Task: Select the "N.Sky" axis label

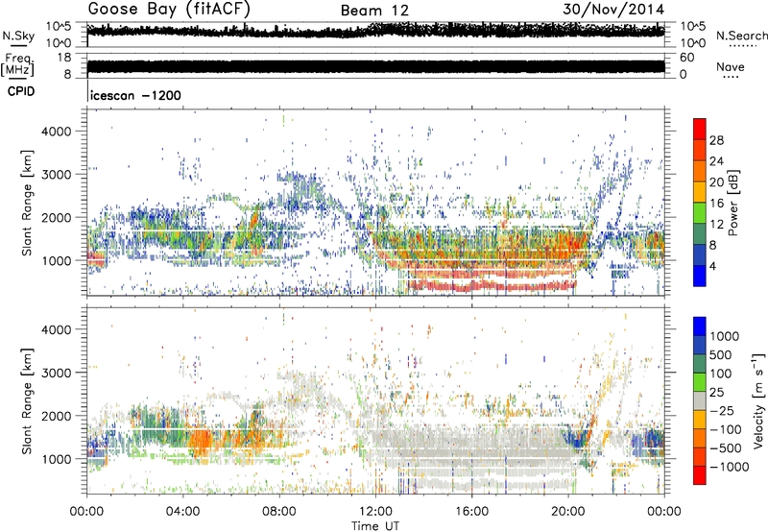Action: [x=18, y=36]
